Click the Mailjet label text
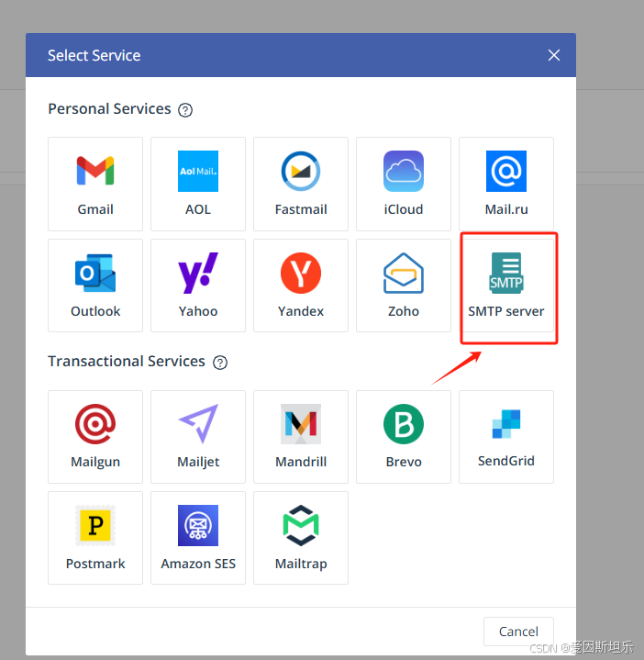Screen dimensions: 644x660 [198, 462]
